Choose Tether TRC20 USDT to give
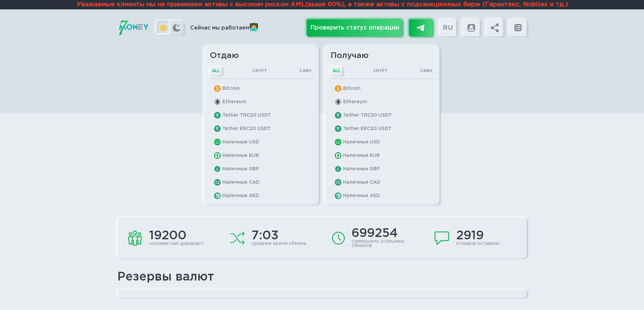 (247, 115)
